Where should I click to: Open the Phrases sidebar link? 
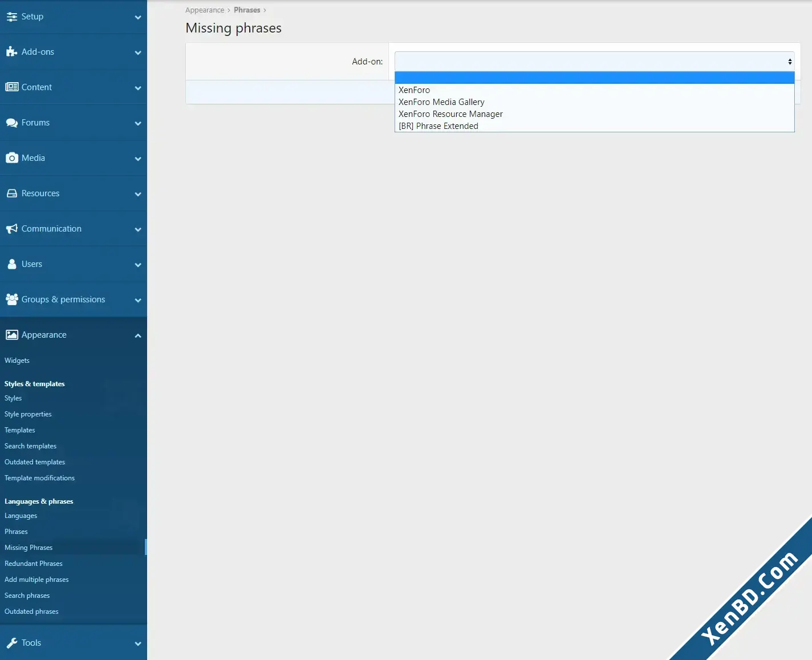tap(16, 532)
